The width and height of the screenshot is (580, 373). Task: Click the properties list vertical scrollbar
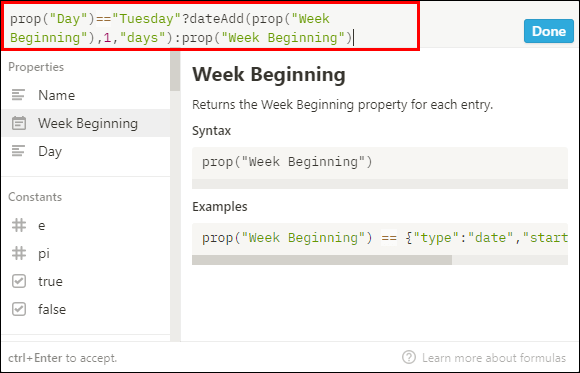click(175, 71)
